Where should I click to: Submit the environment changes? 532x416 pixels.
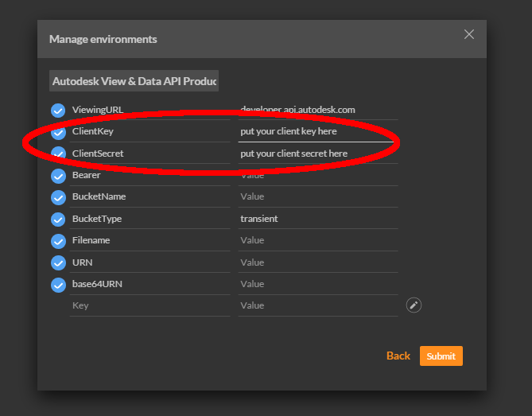click(441, 356)
